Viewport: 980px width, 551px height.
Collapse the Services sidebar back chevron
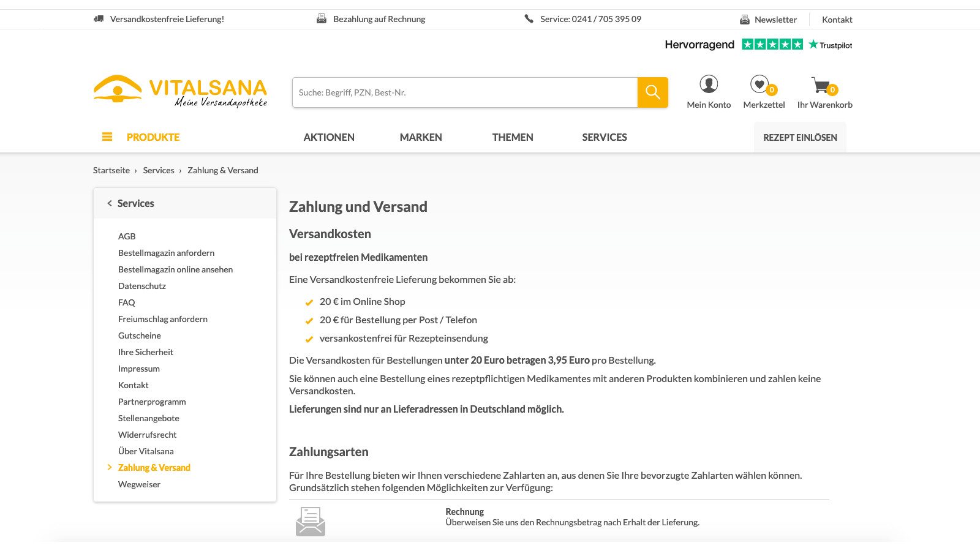[110, 203]
